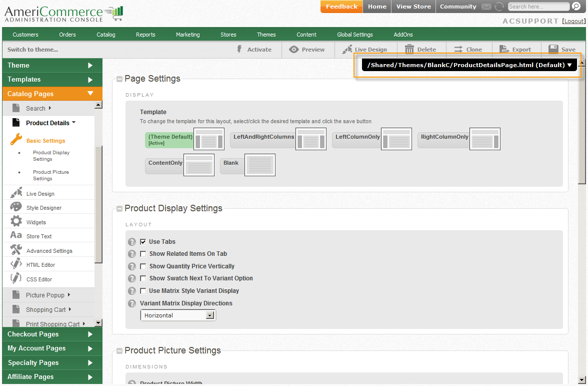The width and height of the screenshot is (588, 386).
Task: Click the Logout link
Action: pyautogui.click(x=574, y=21)
